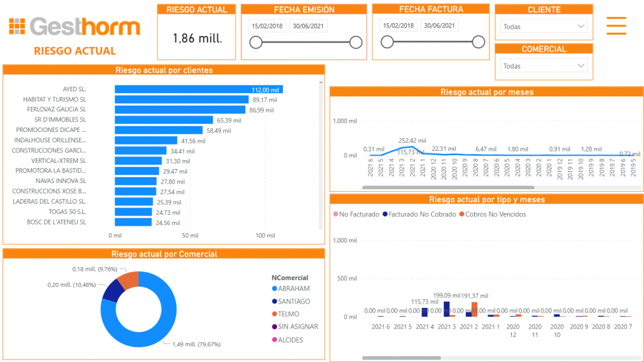Select TELMO in the NComercial legend
644x362 pixels.
point(289,314)
